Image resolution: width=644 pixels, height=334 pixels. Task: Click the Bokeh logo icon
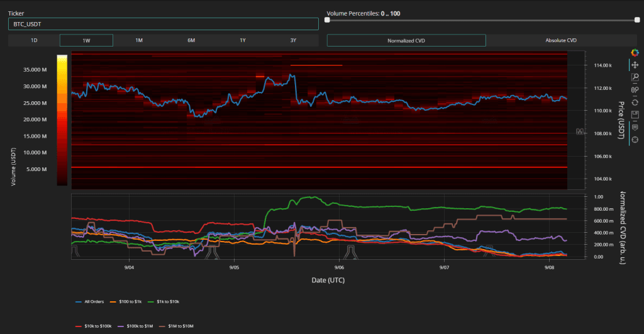pos(635,53)
